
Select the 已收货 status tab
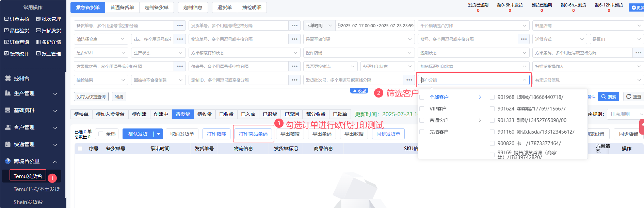(x=226, y=114)
